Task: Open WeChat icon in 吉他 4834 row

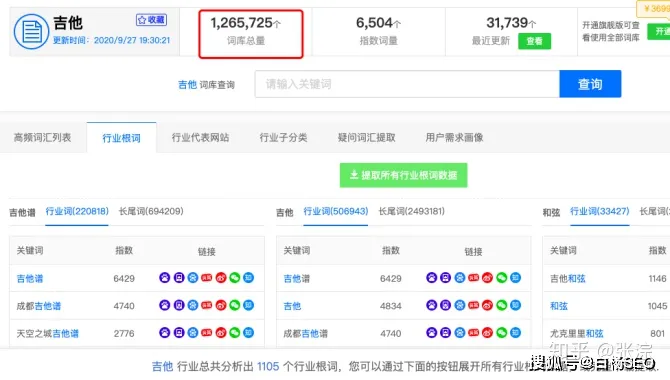Action: pos(502,305)
